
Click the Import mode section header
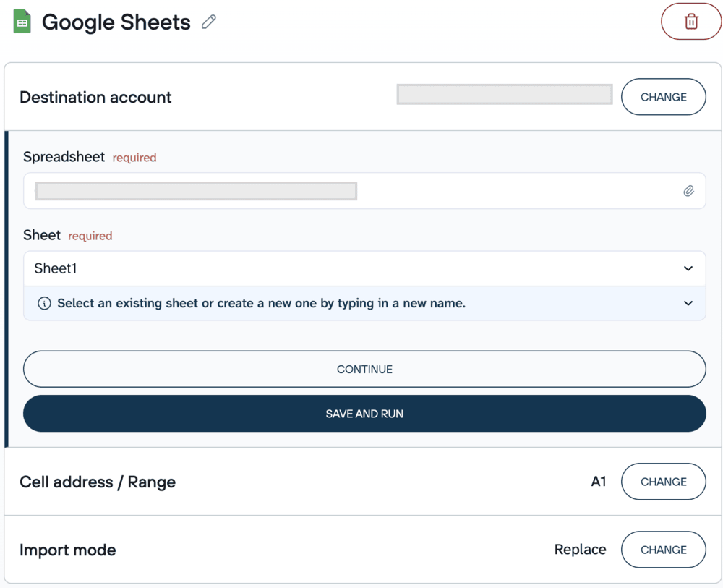[x=67, y=550]
